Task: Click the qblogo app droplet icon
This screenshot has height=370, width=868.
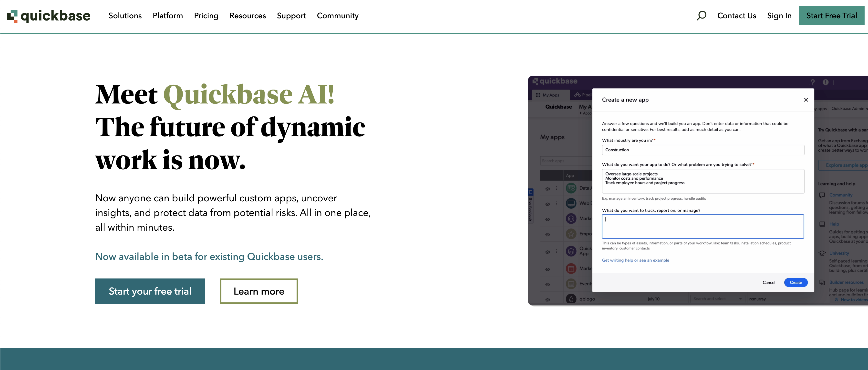Action: [571, 299]
